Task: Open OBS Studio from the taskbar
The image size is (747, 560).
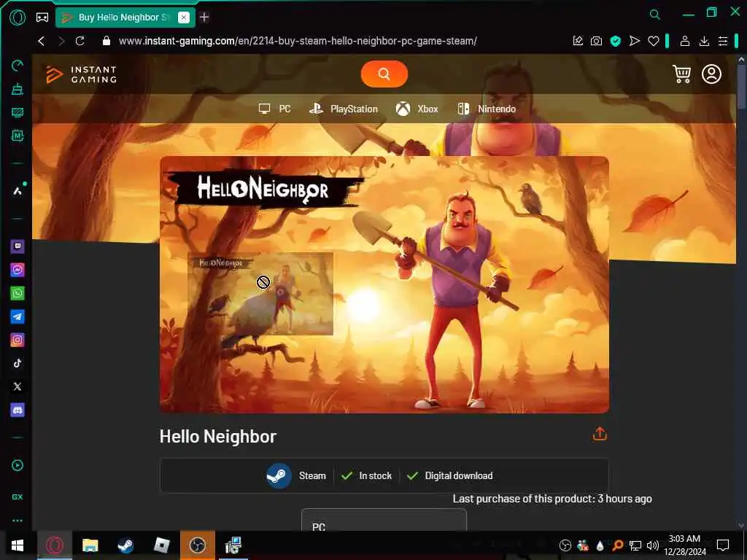Action: point(197,545)
